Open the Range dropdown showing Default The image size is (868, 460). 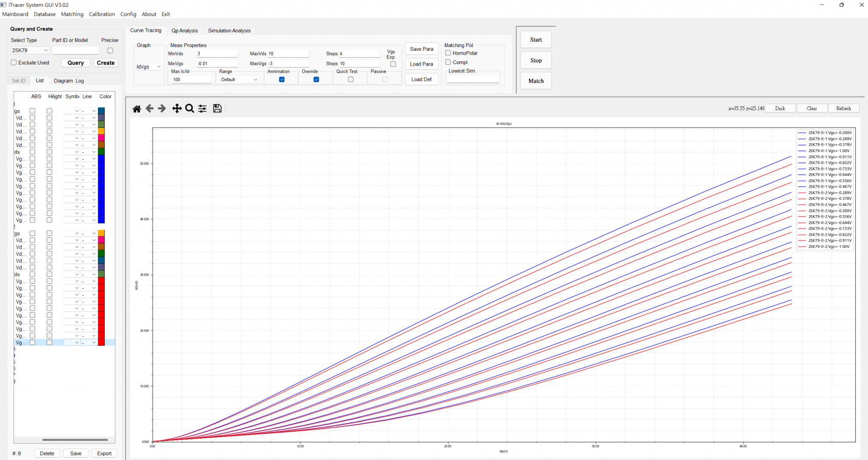coord(239,80)
